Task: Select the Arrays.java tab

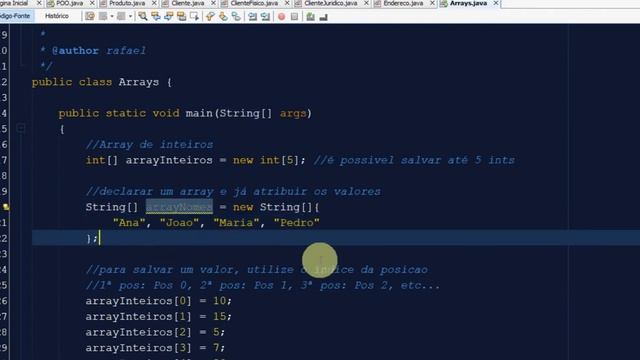Action: click(468, 3)
